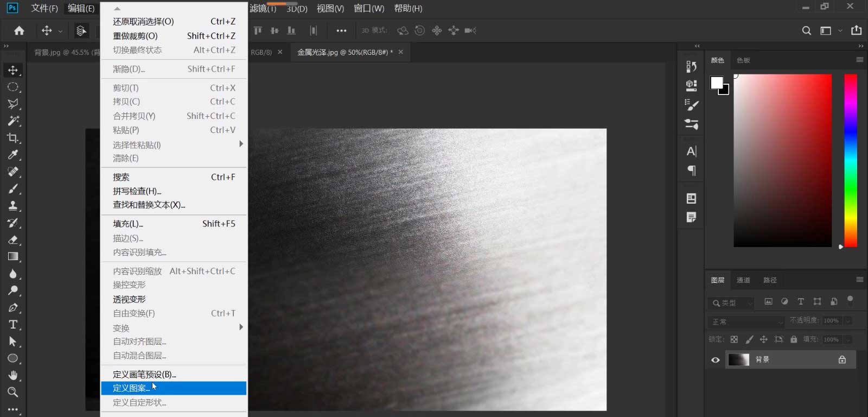Select the Hand tool
Image resolution: width=868 pixels, height=417 pixels.
click(13, 375)
